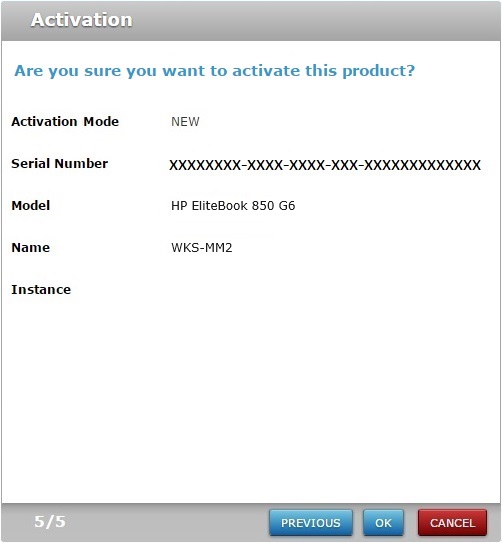Go back using the PREVIOUS button

[x=311, y=522]
